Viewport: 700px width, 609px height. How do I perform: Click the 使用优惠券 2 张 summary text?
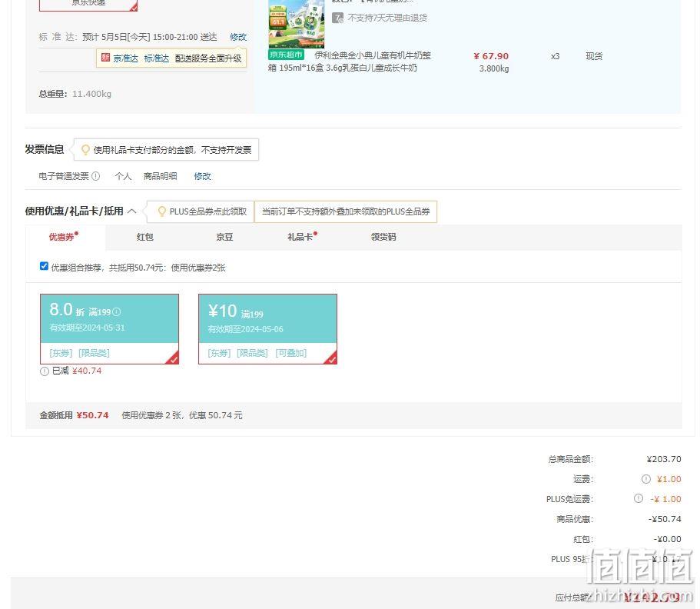182,415
